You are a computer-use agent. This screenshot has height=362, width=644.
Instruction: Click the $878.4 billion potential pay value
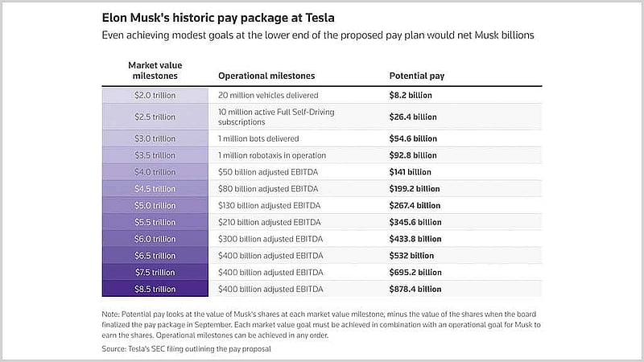pos(415,289)
